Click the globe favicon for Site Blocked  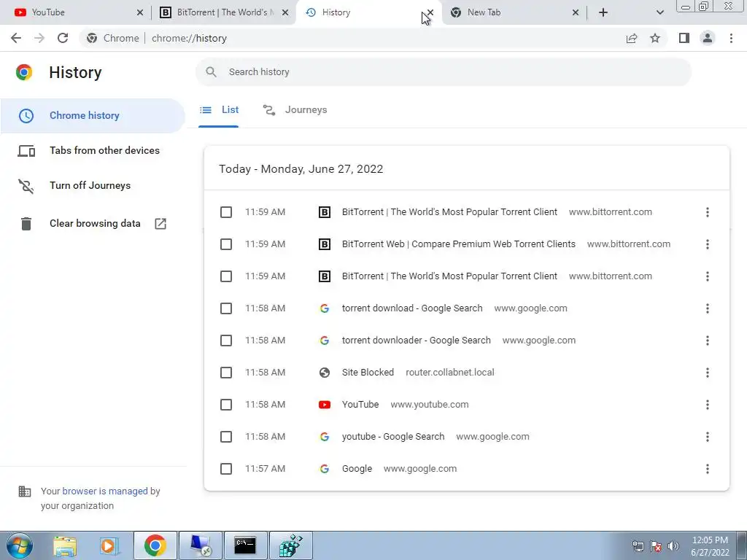coord(325,373)
